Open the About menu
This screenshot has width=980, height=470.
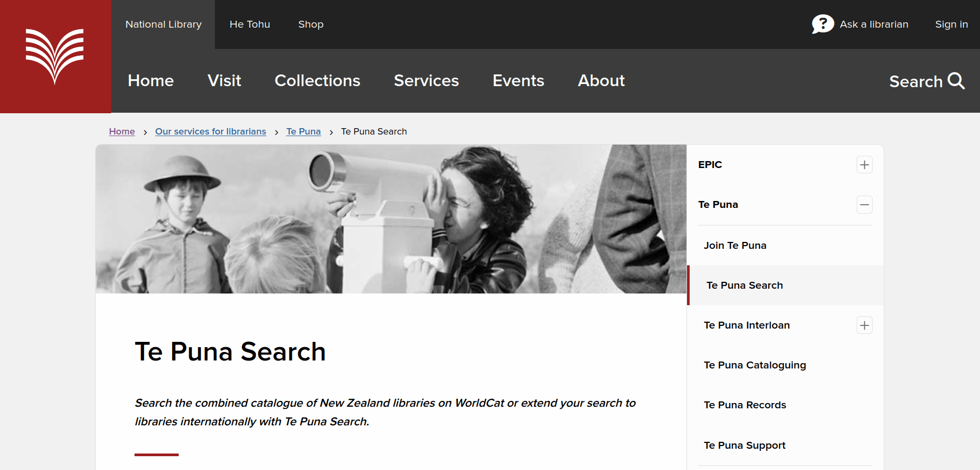coord(601,81)
